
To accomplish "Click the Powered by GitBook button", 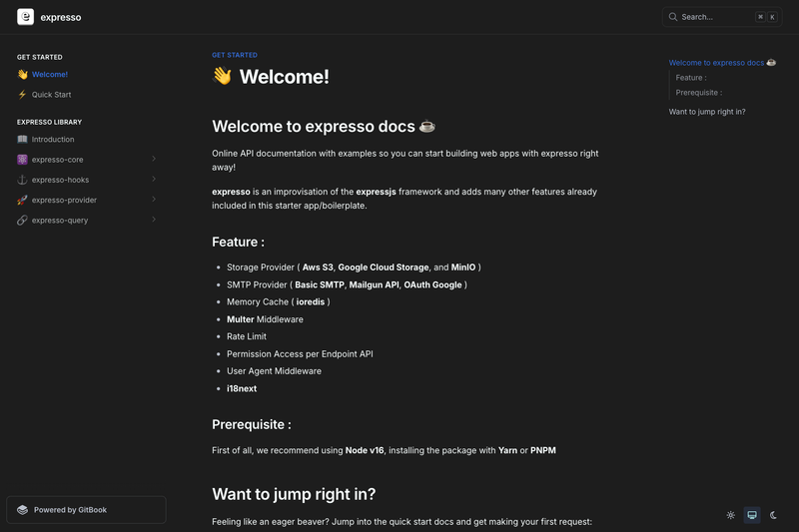I will click(86, 510).
